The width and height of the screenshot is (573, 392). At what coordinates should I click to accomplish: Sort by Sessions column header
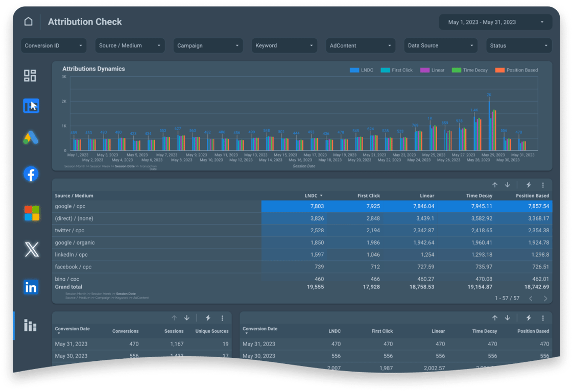coord(174,331)
